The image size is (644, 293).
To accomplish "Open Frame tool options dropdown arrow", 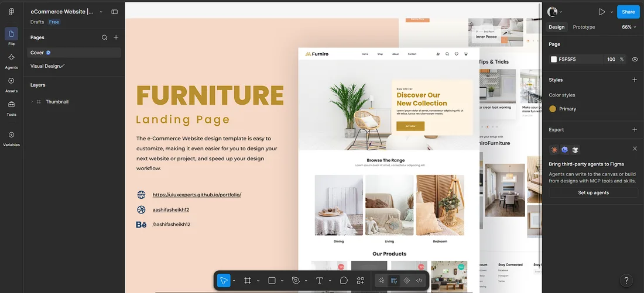I will [258, 281].
